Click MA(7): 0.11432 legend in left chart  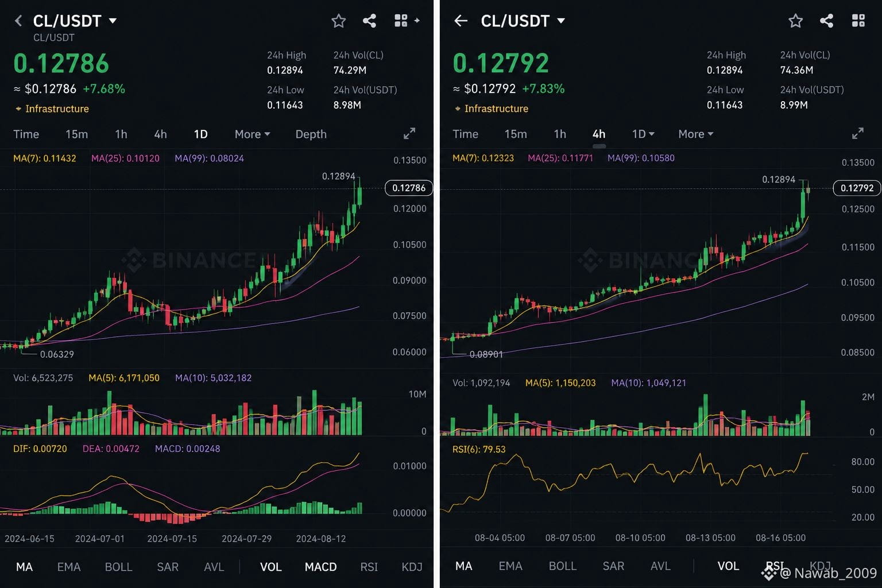point(45,158)
